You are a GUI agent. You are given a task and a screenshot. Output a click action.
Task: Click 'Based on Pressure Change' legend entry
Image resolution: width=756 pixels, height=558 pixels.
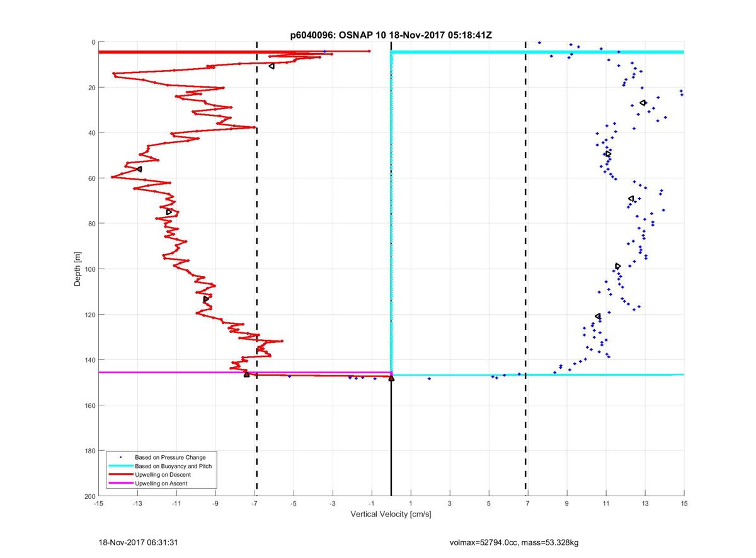point(170,457)
